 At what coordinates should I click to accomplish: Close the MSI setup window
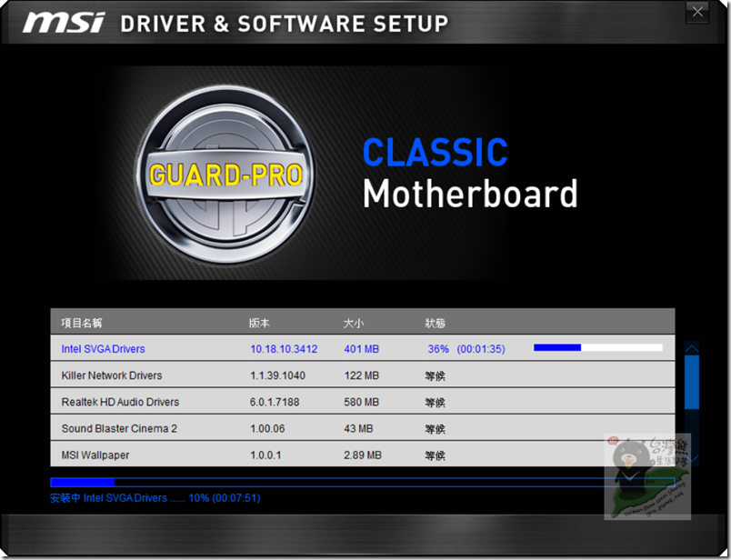click(697, 12)
